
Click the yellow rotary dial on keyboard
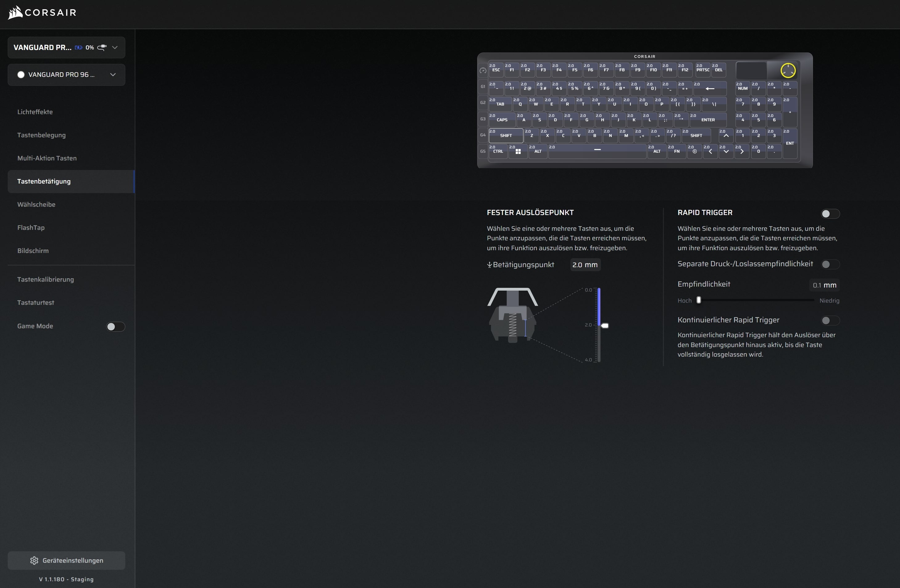click(788, 71)
